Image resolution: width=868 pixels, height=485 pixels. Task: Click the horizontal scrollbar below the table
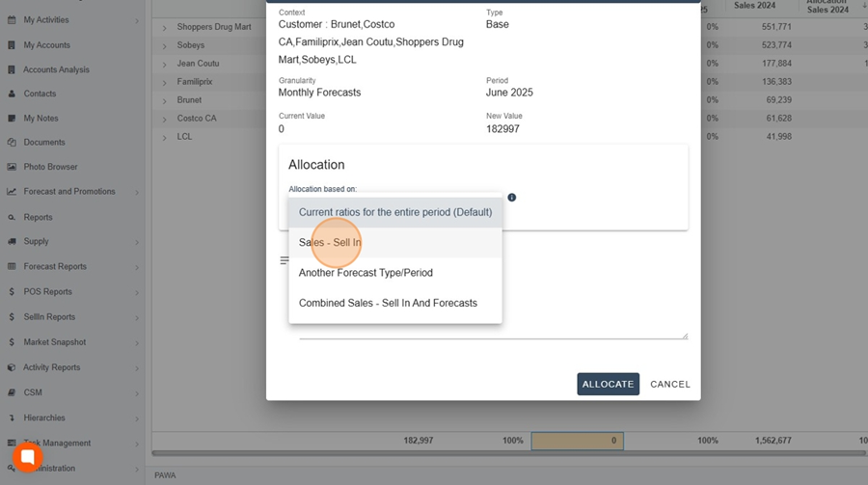point(508,453)
